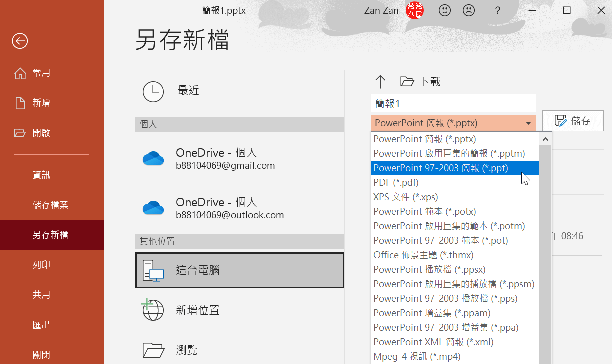
Task: Click the format list scroll-up arrow
Action: click(545, 139)
